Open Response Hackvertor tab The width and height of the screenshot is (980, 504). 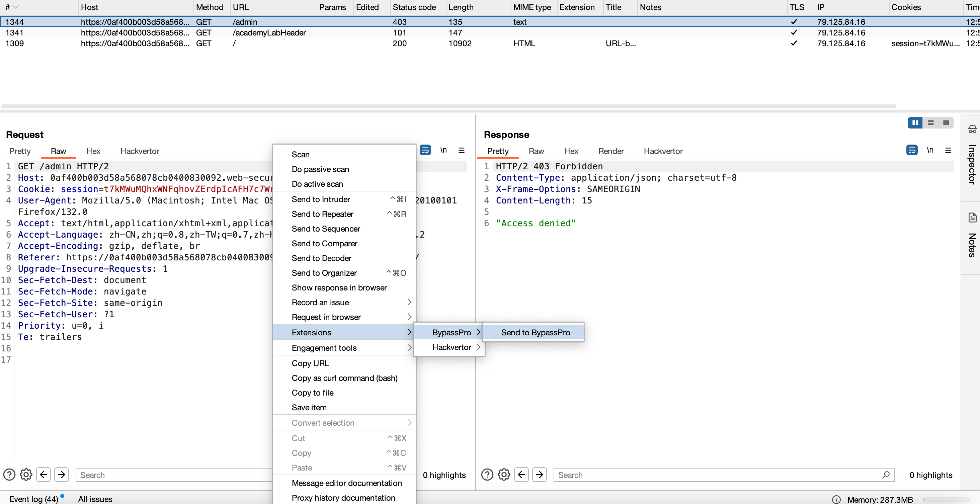(663, 151)
